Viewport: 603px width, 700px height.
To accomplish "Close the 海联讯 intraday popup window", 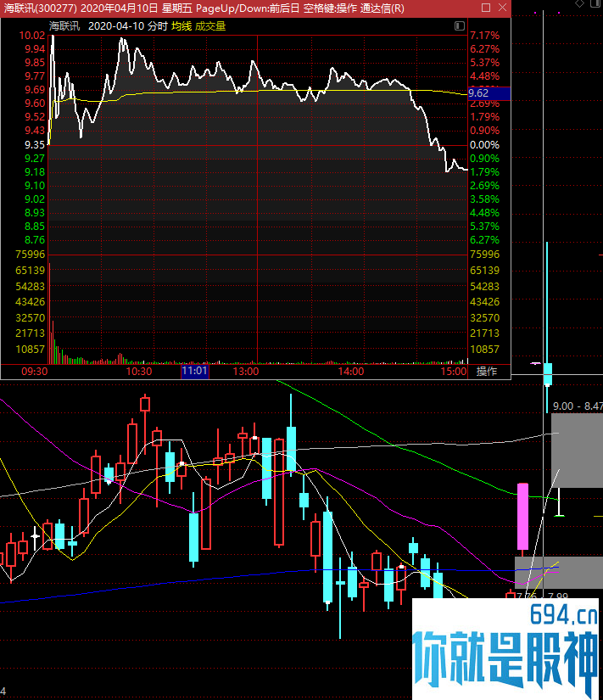I will pyautogui.click(x=502, y=8).
